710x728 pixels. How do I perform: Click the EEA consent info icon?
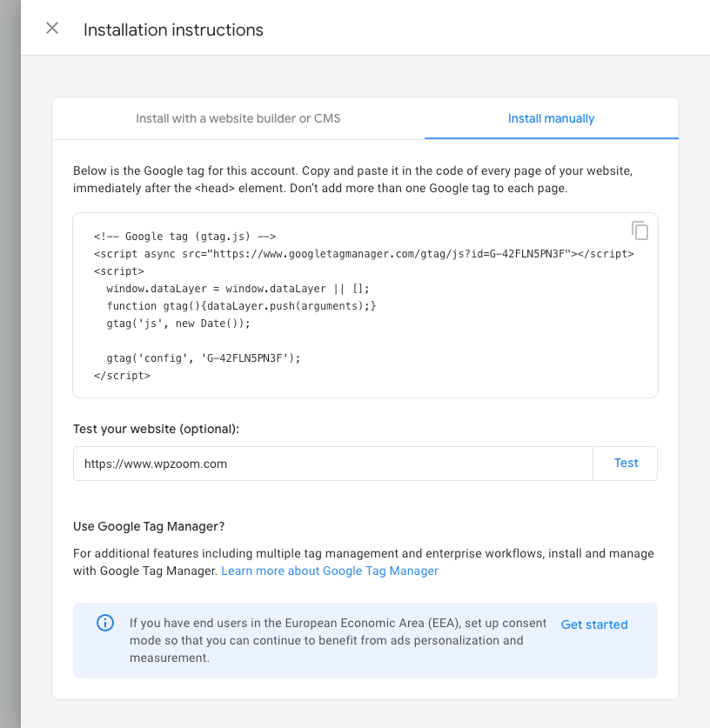click(105, 623)
